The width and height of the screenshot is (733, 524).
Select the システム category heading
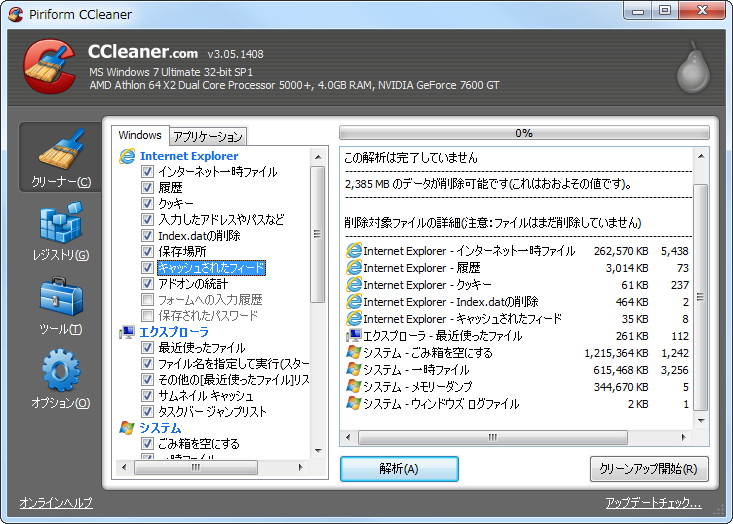(x=160, y=428)
